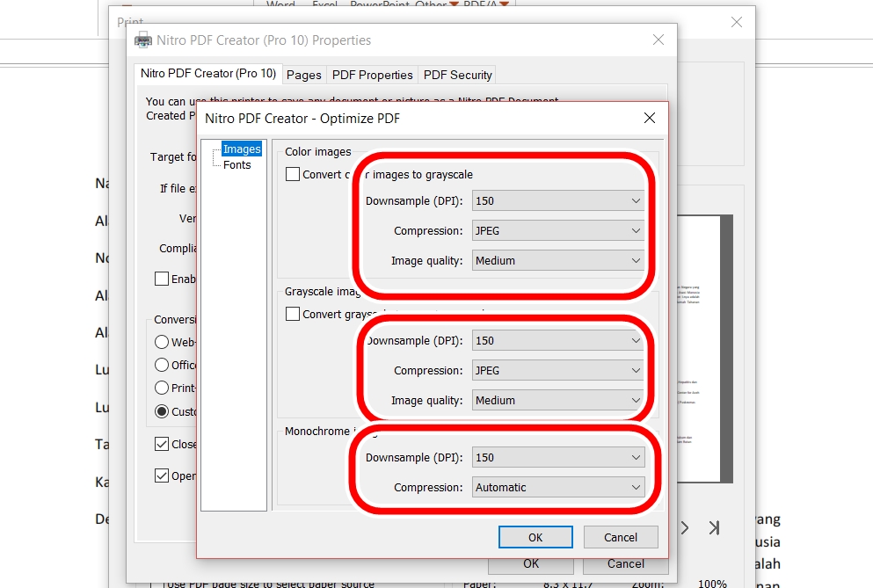873x588 pixels.
Task: Select the Web conversion quality radio button
Action: point(162,342)
